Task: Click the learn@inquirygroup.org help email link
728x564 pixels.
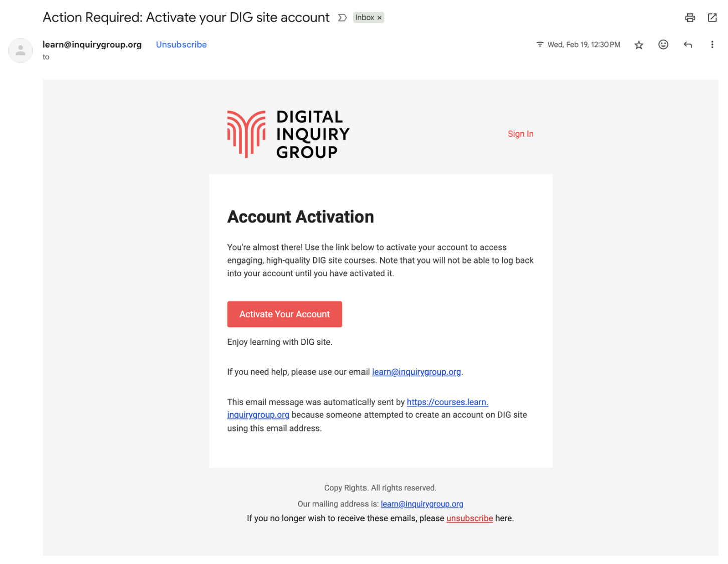Action: coord(416,372)
